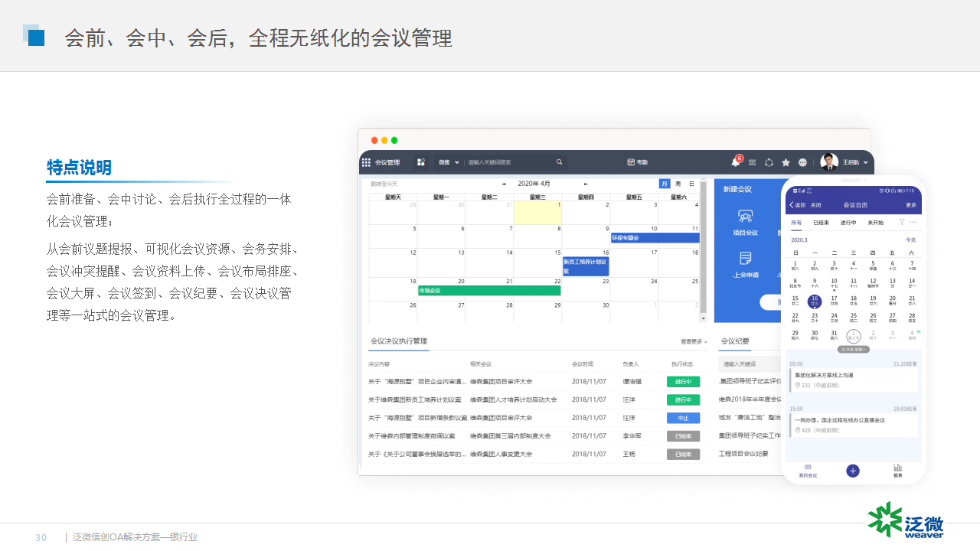Select the 进行中 tab on the phone
Viewport: 980px width, 551px height.
pos(848,223)
